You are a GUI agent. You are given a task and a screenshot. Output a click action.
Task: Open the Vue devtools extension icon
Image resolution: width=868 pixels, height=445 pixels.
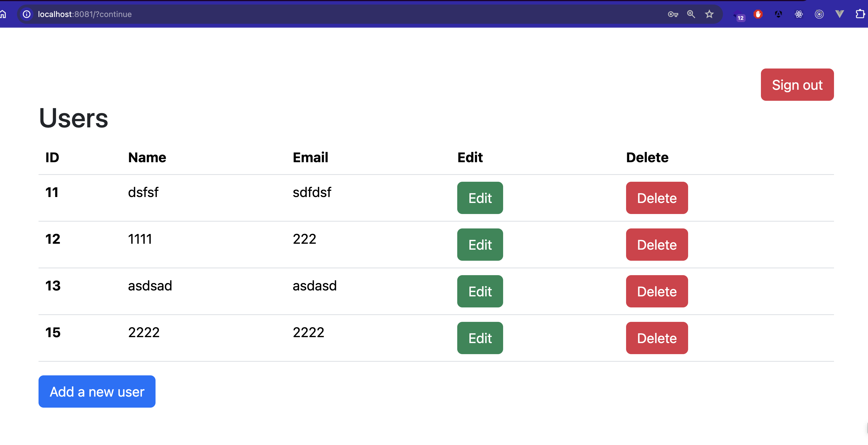click(839, 14)
